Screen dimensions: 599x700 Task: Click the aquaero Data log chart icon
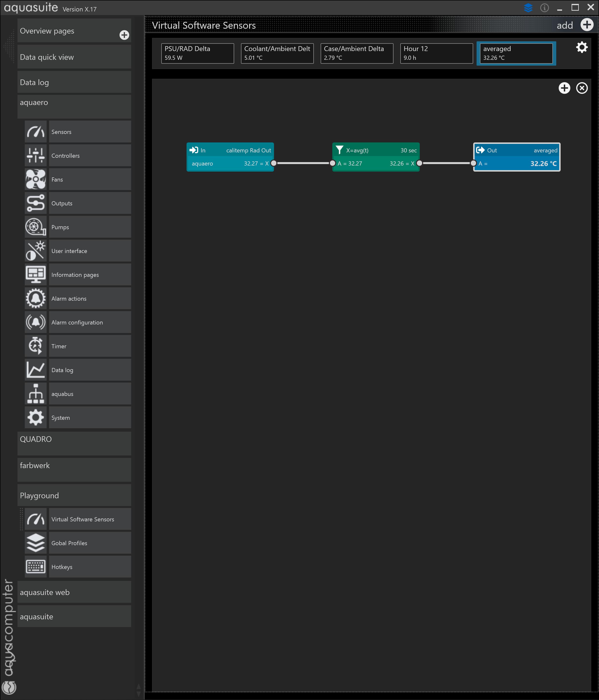35,370
